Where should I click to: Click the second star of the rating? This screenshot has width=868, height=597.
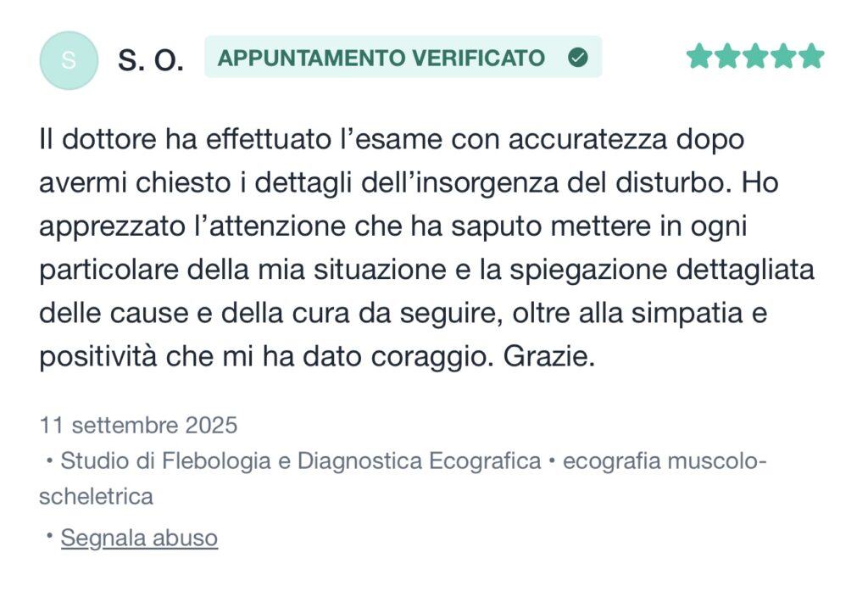(727, 57)
